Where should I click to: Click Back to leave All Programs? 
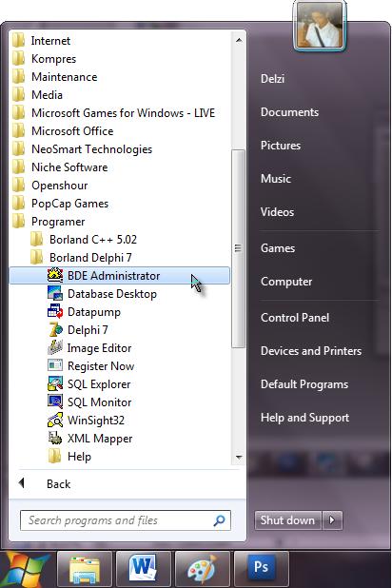tap(59, 483)
